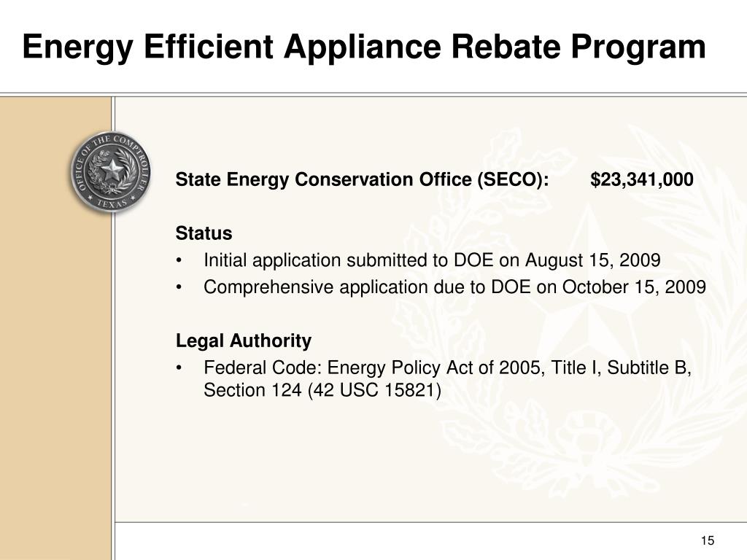This screenshot has height=560, width=747.
Task: Click the October 15, 2009 date
Action: [634, 287]
